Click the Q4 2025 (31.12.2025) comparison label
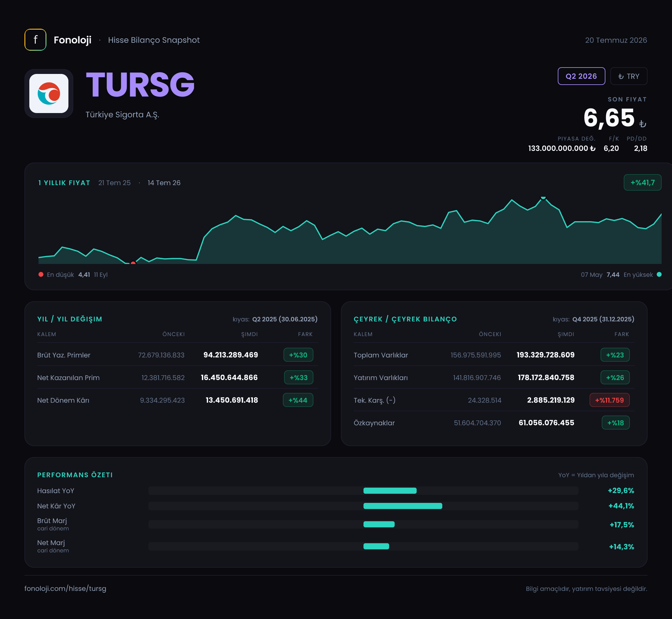The width and height of the screenshot is (672, 619). [x=603, y=319]
